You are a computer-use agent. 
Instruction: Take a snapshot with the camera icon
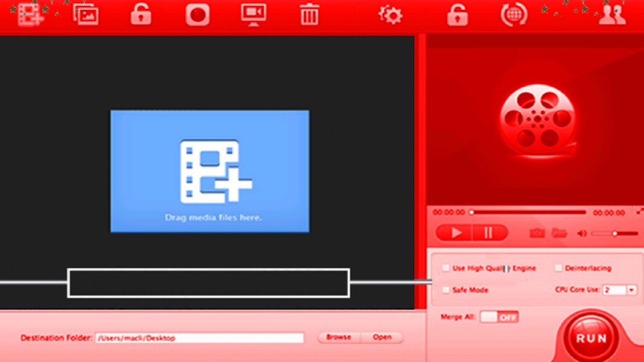pyautogui.click(x=537, y=233)
